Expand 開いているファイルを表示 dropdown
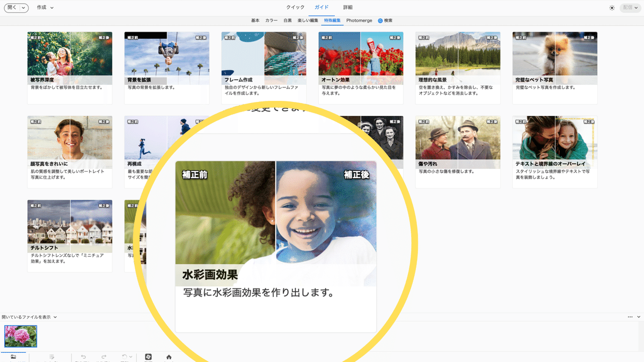This screenshot has height=362, width=644. pyautogui.click(x=30, y=317)
